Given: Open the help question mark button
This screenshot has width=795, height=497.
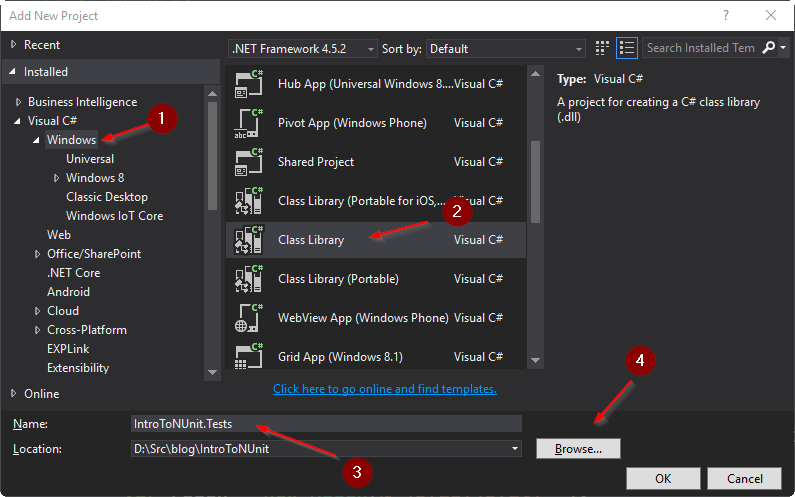Looking at the screenshot, I should (726, 16).
